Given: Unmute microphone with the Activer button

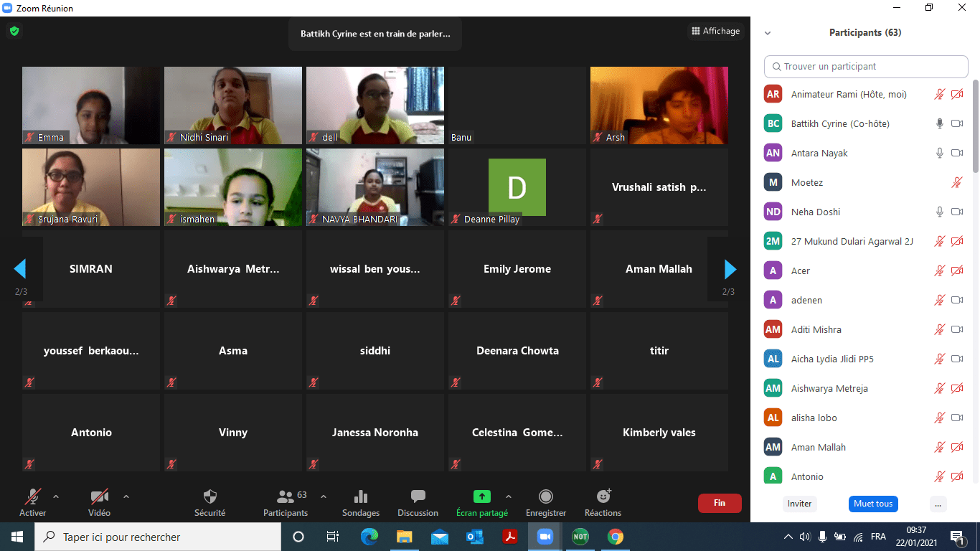Looking at the screenshot, I should click(32, 497).
